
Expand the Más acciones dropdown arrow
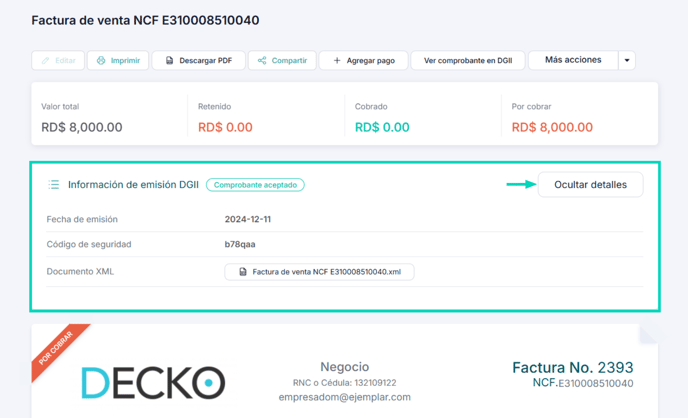627,61
